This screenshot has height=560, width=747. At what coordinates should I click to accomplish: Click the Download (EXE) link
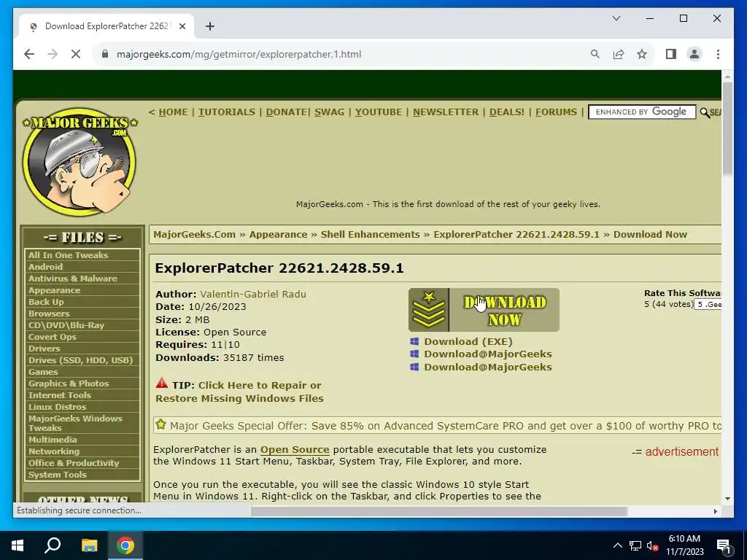(468, 341)
